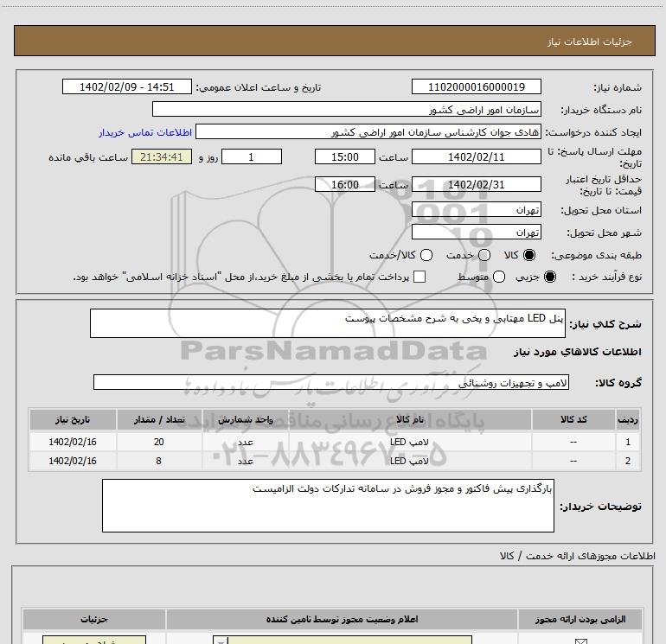This screenshot has width=666, height=644.
Task: Click the remaining time countdown 21:34:41
Action: pyautogui.click(x=162, y=156)
